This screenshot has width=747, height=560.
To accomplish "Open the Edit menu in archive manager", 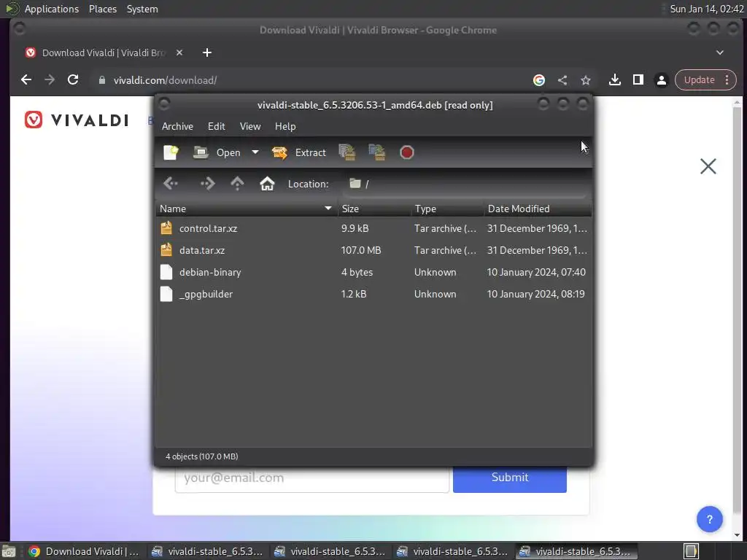I will tap(216, 126).
